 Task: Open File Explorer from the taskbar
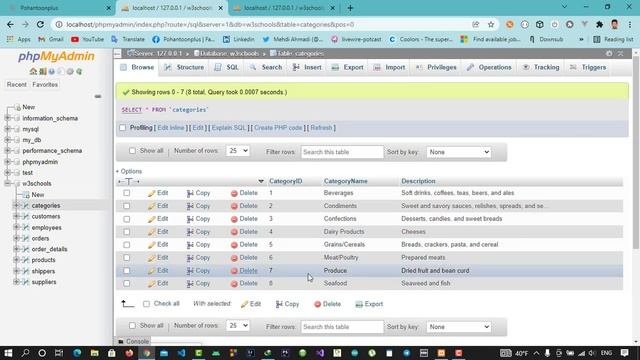coord(94,353)
